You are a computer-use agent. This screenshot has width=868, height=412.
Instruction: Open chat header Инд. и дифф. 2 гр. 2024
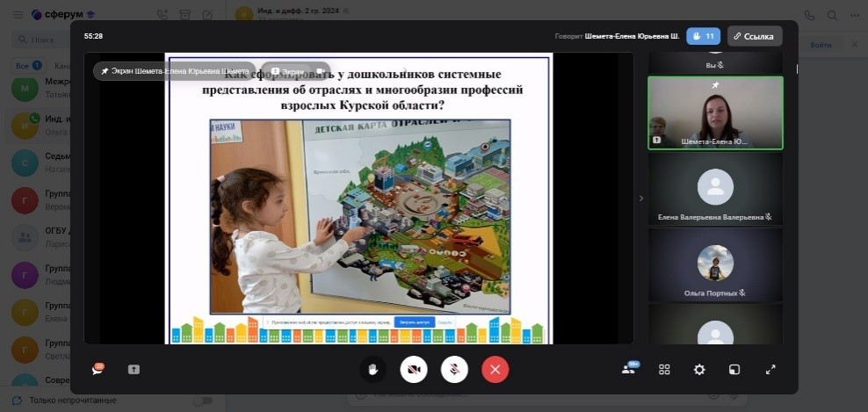298,11
